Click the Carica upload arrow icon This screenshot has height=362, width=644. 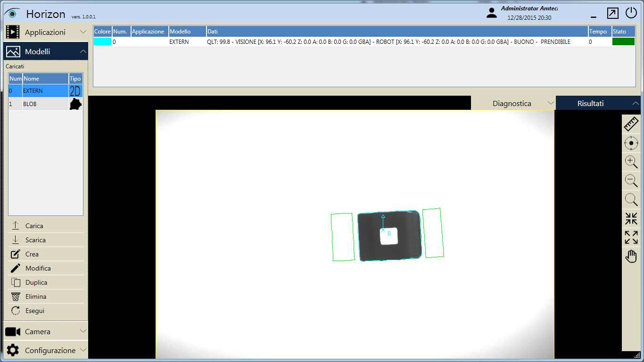16,226
